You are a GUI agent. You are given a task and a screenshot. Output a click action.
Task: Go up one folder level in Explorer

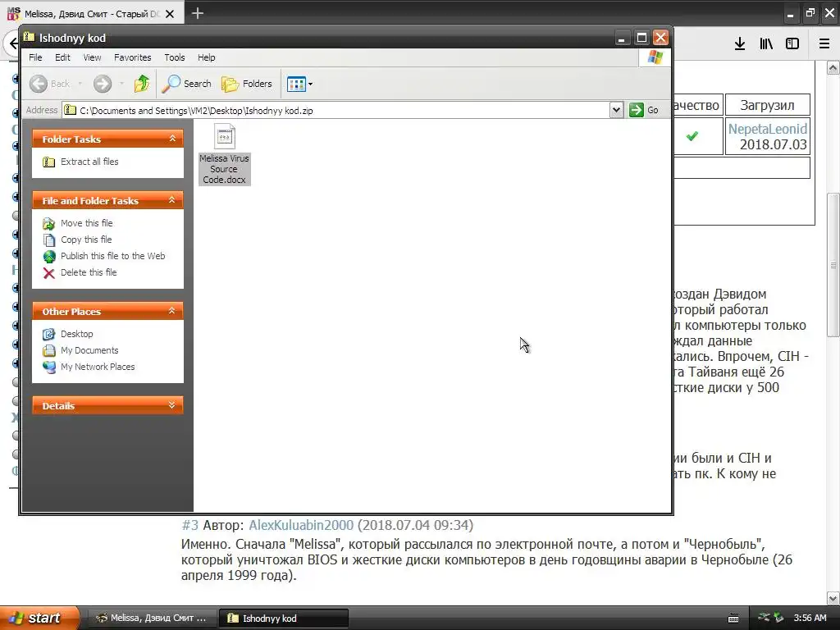(x=142, y=84)
